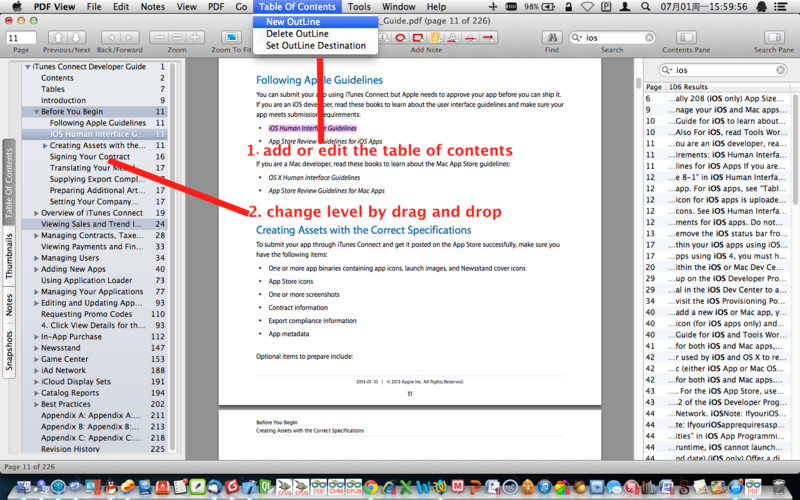Click the Find binoculars icon
This screenshot has width=800, height=500.
[552, 37]
